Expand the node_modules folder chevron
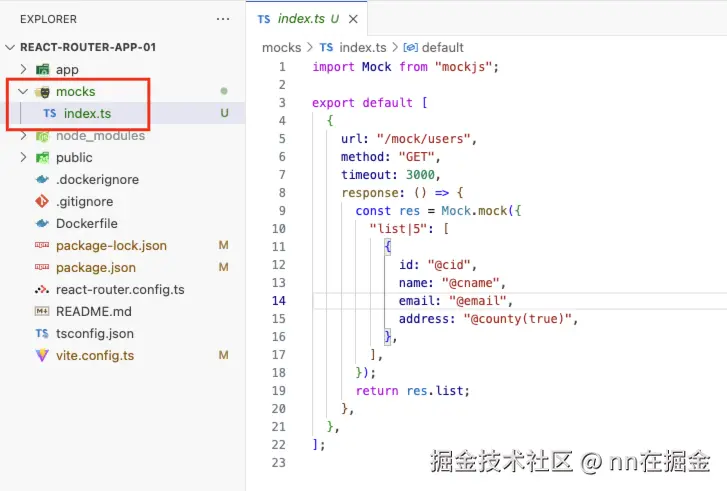This screenshot has height=491, width=727. point(23,135)
